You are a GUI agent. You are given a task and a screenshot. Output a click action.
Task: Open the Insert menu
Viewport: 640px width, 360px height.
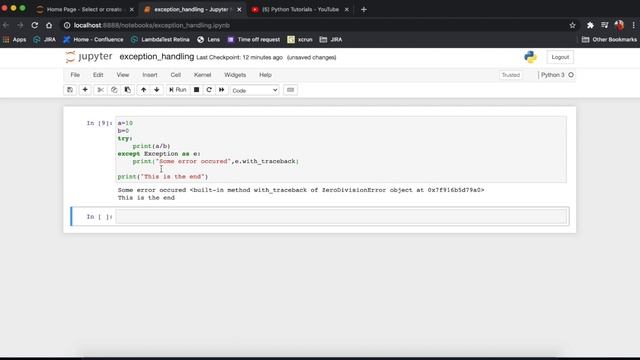[150, 75]
